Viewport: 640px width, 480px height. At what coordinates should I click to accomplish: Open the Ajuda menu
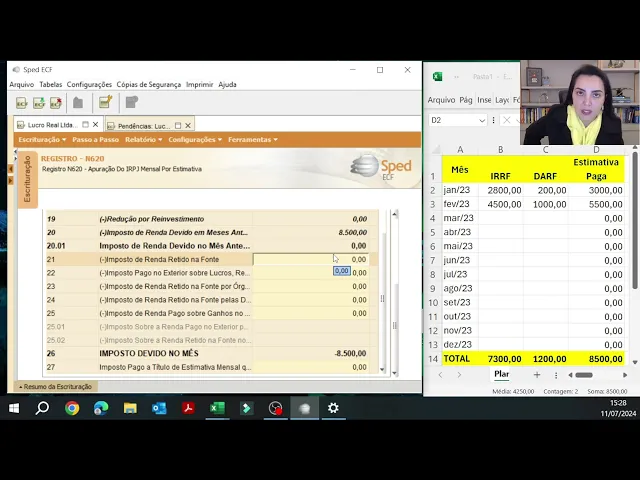[227, 84]
